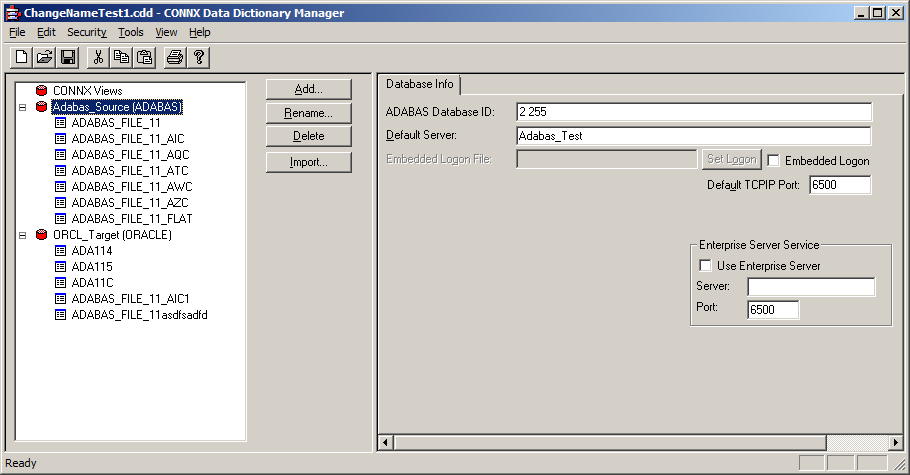Click the disabled Set Logon button
910x475 pixels.
pos(732,159)
